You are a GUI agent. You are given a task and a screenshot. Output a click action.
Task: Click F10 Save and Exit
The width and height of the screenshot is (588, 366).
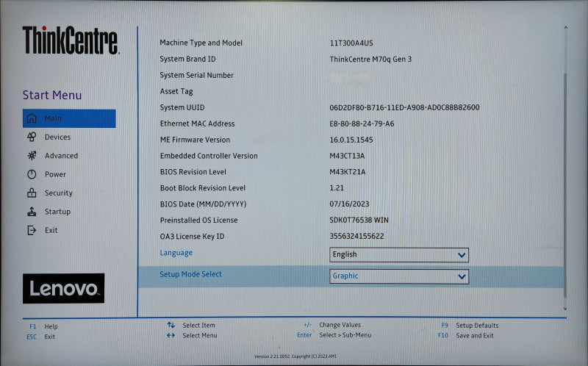pos(465,336)
